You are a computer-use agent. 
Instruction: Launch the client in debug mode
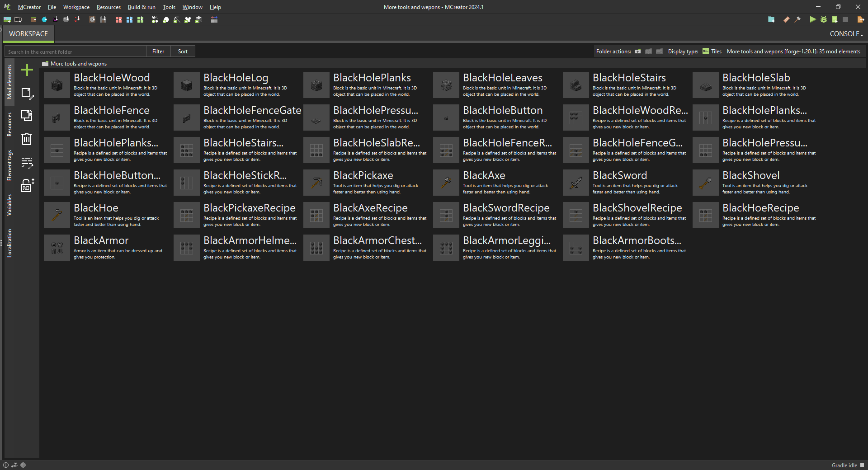pos(824,19)
